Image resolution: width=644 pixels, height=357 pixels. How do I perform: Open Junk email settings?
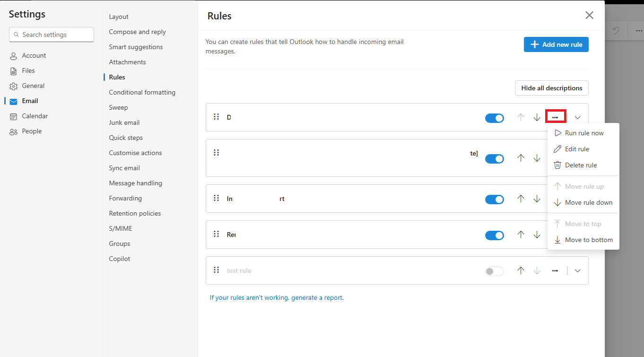coord(124,122)
